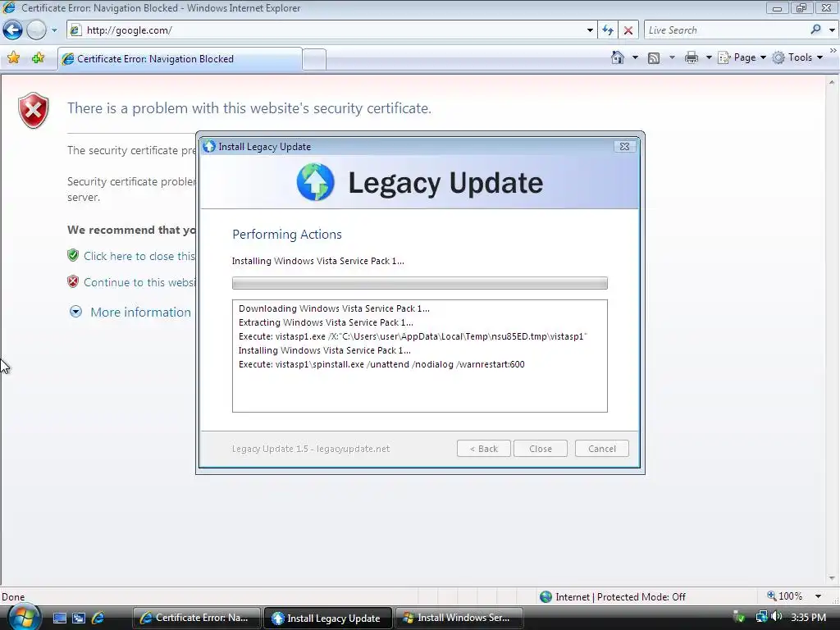This screenshot has height=630, width=840.
Task: Click the Add to Favorites icon
Action: [38, 58]
